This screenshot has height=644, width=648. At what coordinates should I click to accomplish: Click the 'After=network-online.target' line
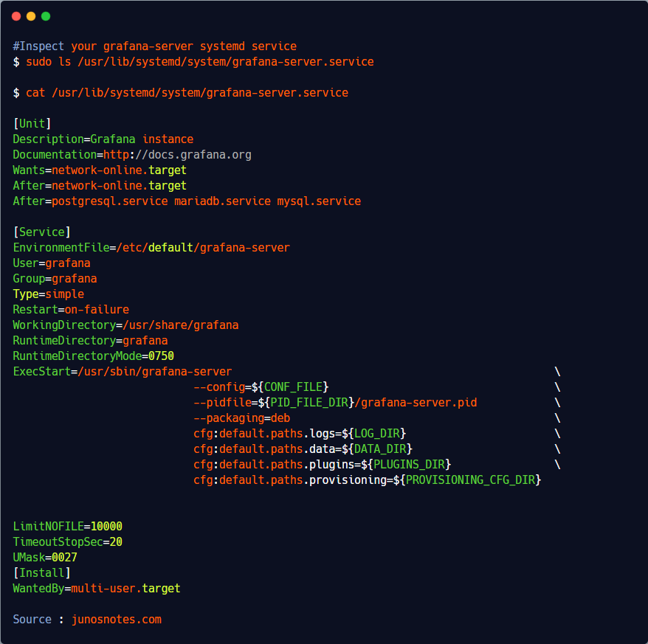click(100, 186)
